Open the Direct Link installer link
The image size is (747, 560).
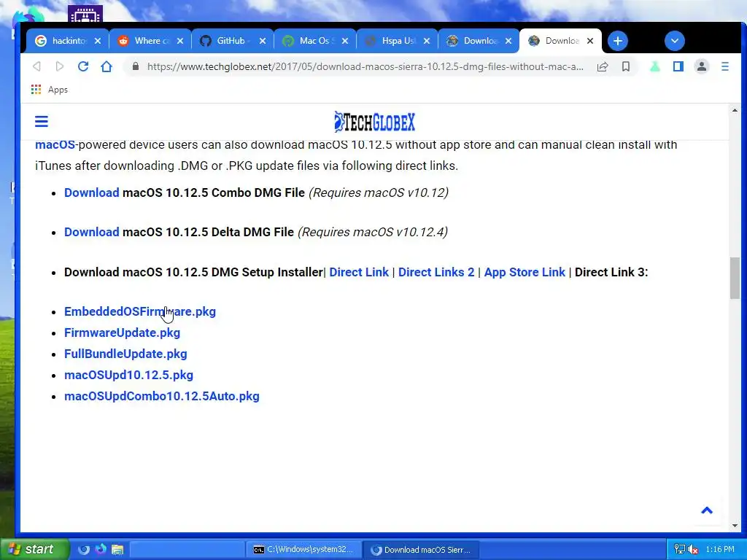click(x=359, y=273)
